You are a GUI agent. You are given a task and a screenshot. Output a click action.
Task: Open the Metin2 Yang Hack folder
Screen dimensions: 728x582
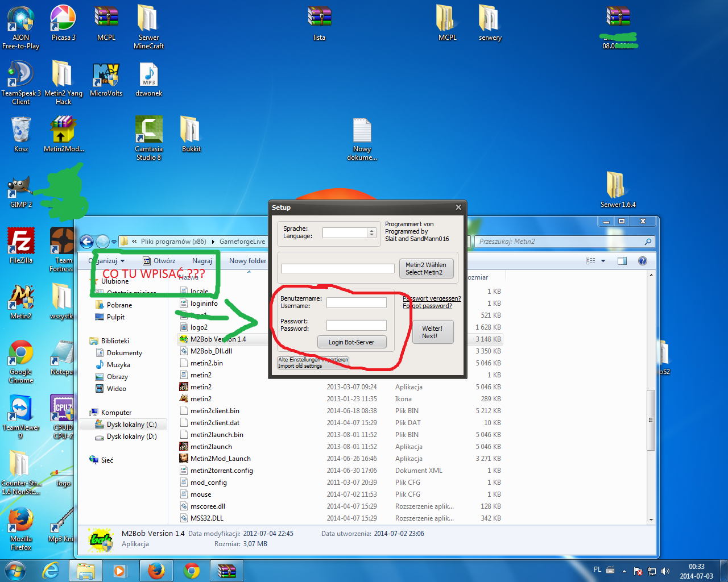pos(63,83)
